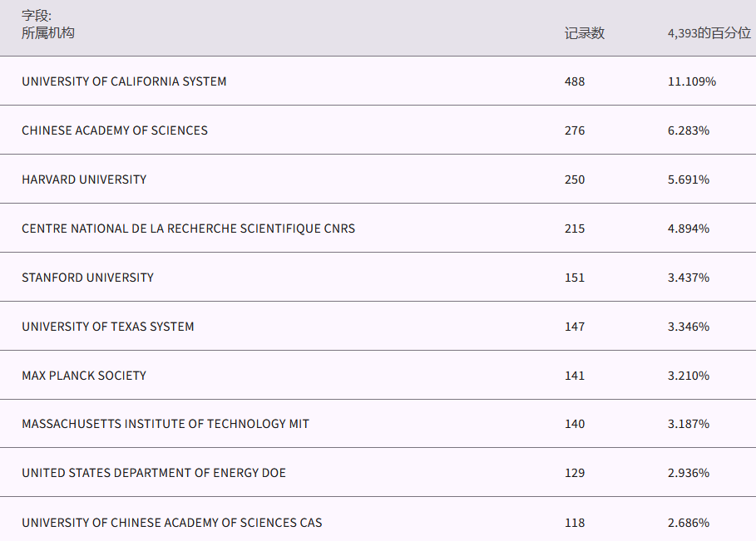The image size is (756, 541).
Task: Click the 记录数 column header
Action: point(584,33)
